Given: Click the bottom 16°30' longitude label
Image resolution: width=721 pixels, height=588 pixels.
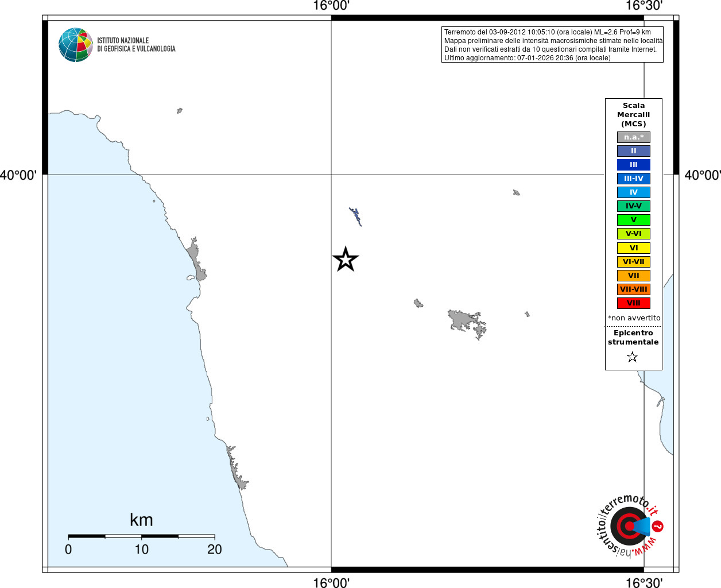Looking at the screenshot, I should click(x=644, y=582).
